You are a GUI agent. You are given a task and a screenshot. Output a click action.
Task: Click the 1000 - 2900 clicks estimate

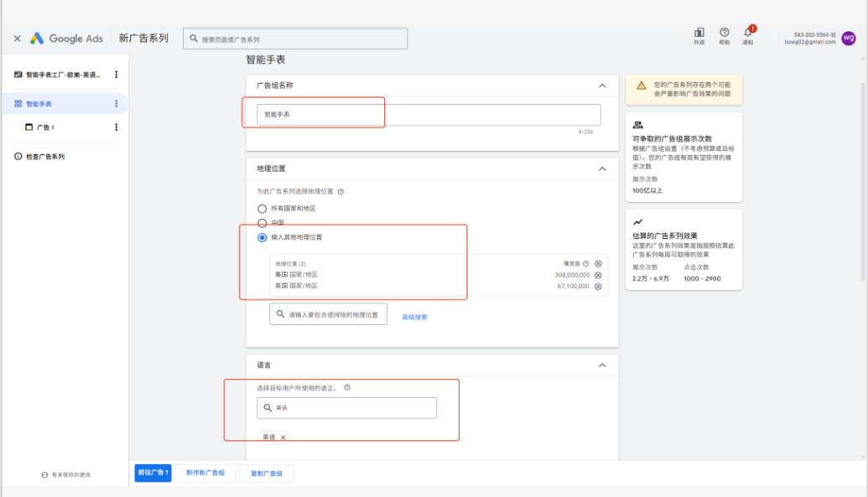[x=702, y=279]
